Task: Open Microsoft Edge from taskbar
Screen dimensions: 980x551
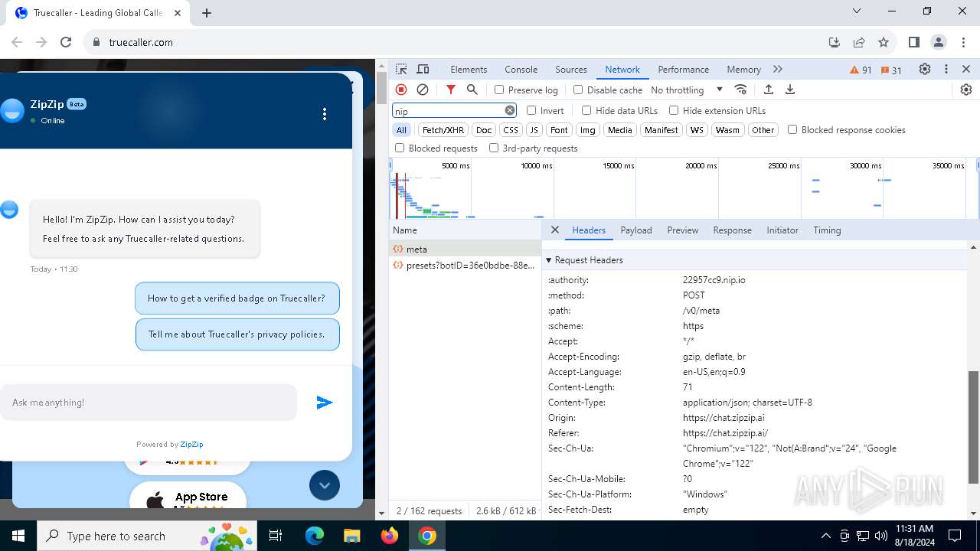Action: (x=315, y=536)
